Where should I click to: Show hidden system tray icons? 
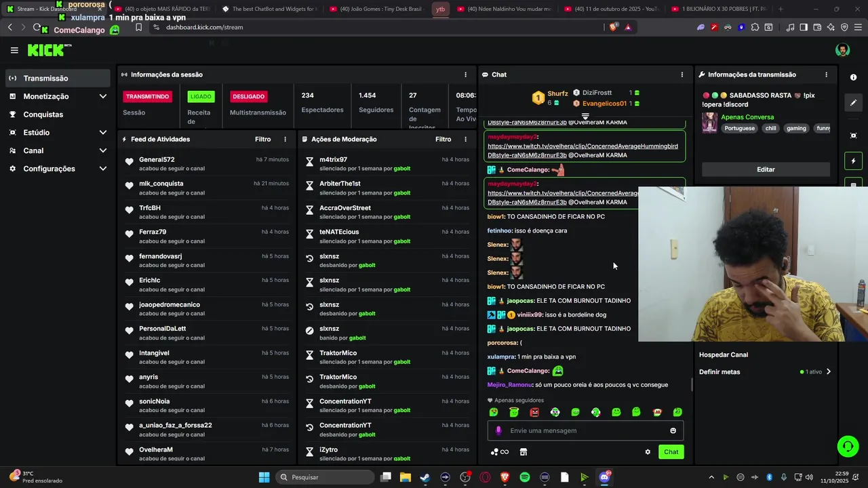point(711,477)
